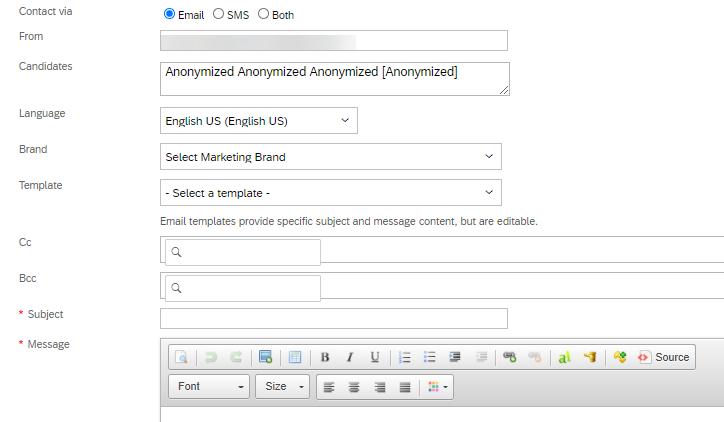Click the green text style icon
Image resolution: width=724 pixels, height=422 pixels.
[564, 357]
